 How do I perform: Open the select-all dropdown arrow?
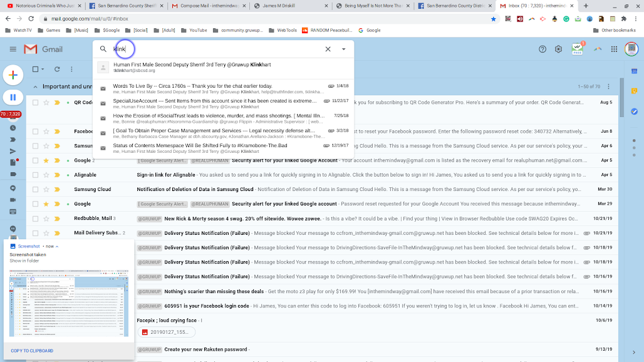coord(43,70)
